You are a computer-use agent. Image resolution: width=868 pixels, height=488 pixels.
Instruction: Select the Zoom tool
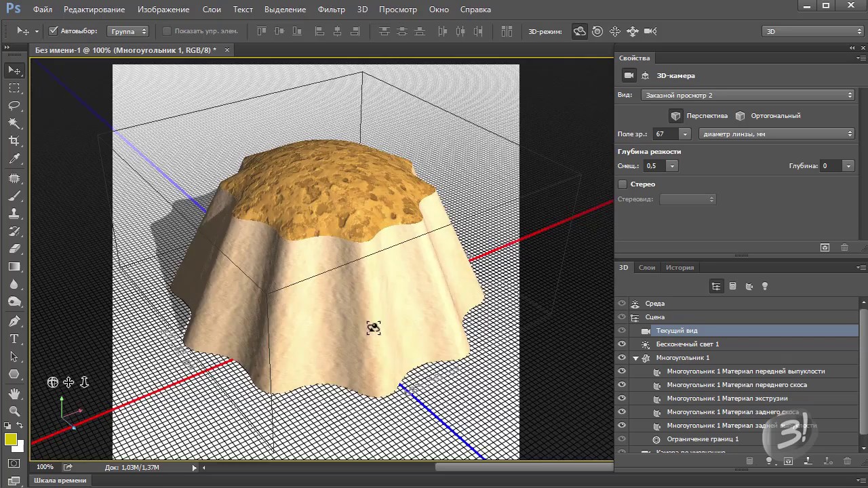tap(14, 411)
